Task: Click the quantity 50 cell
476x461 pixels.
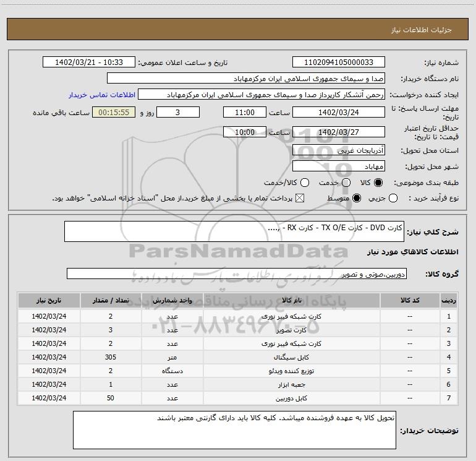Action: 111,398
